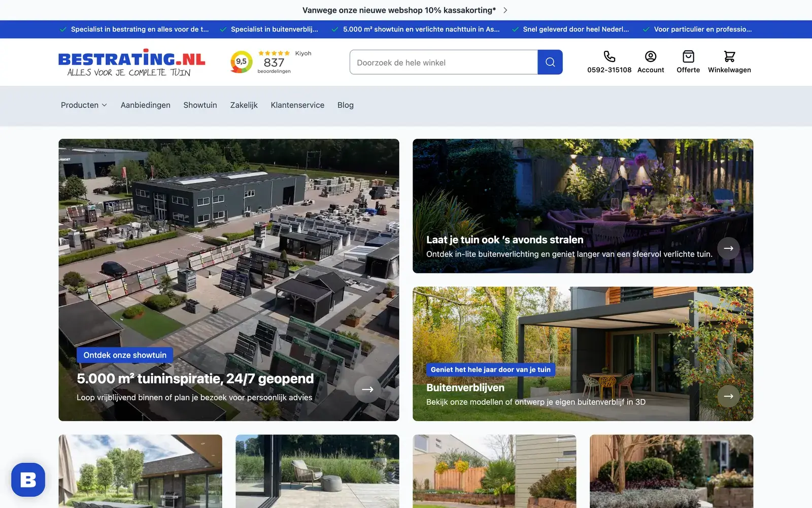Open the Blog menu item
The width and height of the screenshot is (812, 508).
[x=346, y=105]
